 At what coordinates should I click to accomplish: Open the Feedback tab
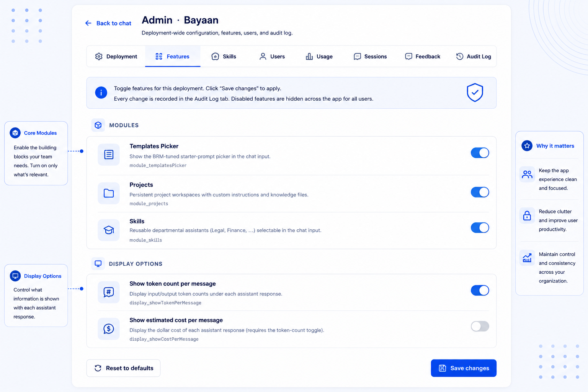(x=423, y=56)
